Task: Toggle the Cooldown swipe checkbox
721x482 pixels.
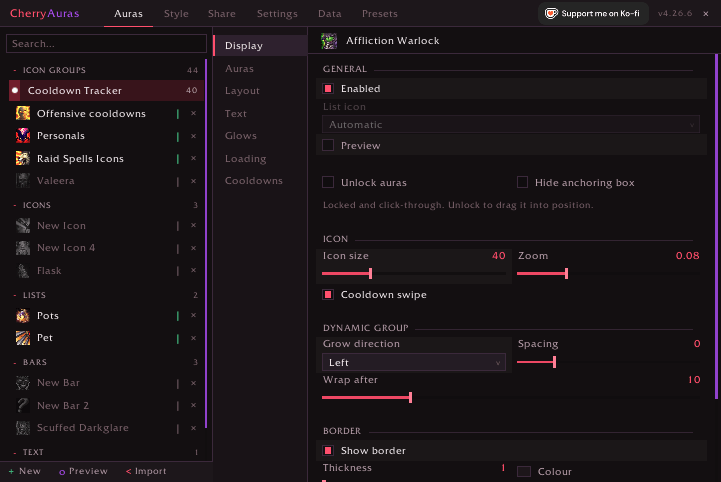Action: (328, 294)
